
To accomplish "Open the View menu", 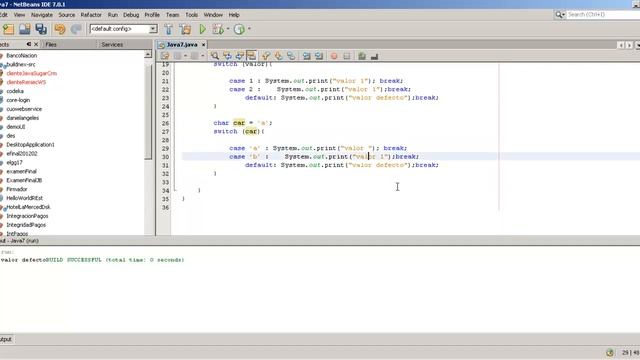I will point(19,15).
